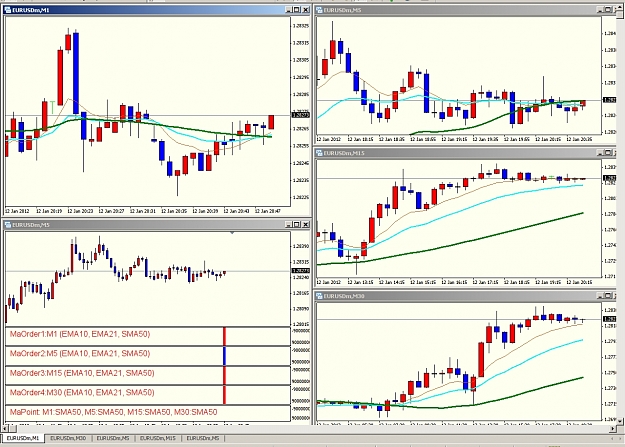The width and height of the screenshot is (625, 447).
Task: Click the green T marker in M1 chart
Action: pyautogui.click(x=52, y=108)
